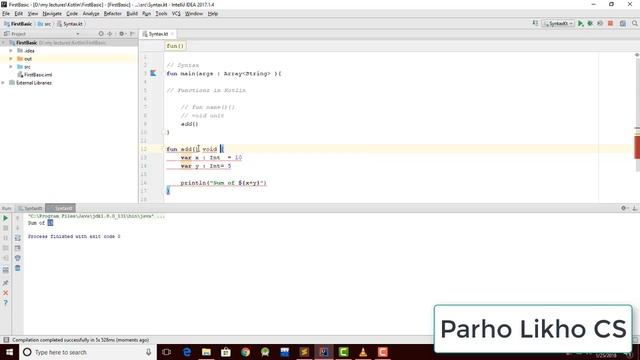640x360 pixels.
Task: Toggle Pin Tab icon in Run panel
Action: point(5,282)
